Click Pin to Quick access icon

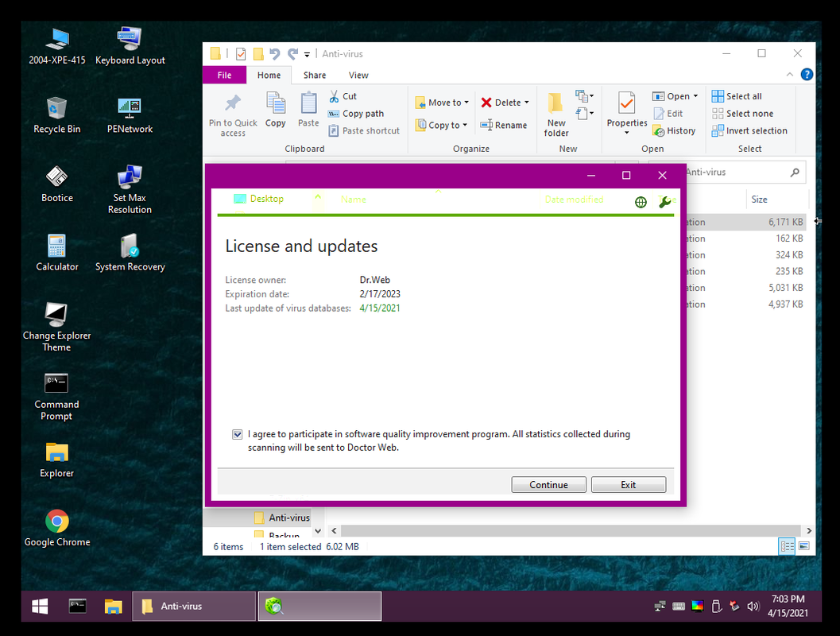tap(233, 114)
